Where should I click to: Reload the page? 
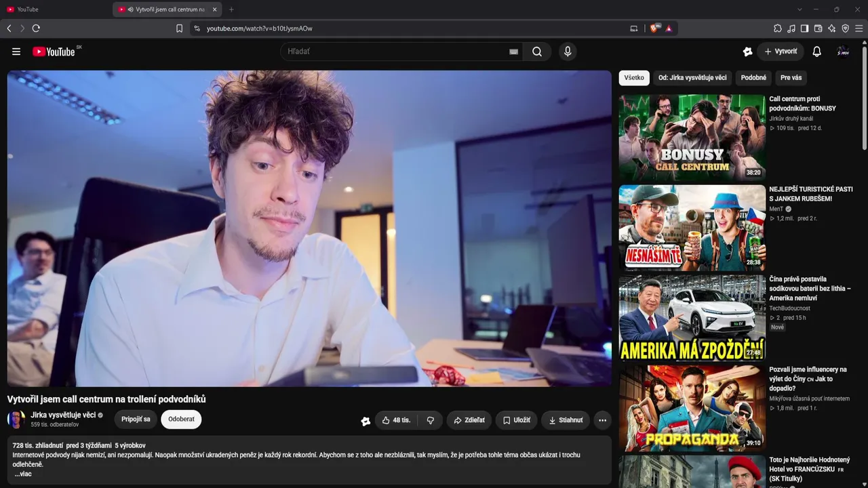click(36, 28)
